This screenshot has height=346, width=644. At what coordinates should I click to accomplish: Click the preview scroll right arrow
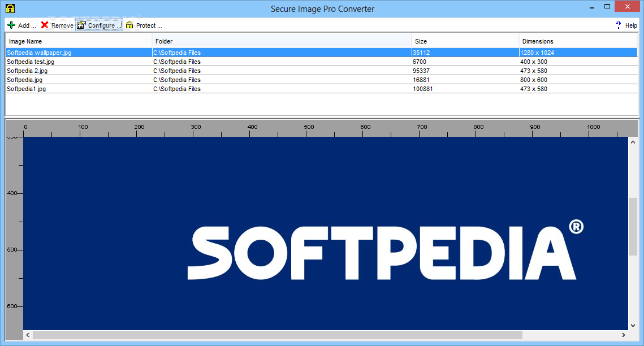point(624,335)
